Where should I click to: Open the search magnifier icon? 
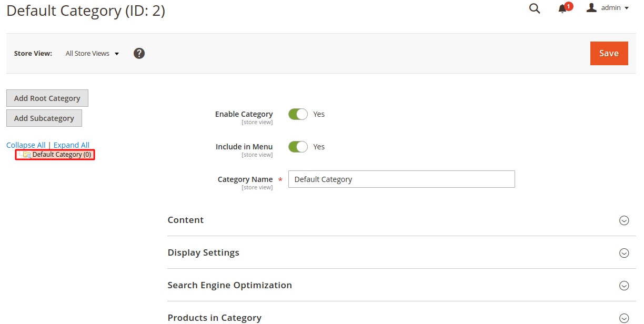click(535, 8)
